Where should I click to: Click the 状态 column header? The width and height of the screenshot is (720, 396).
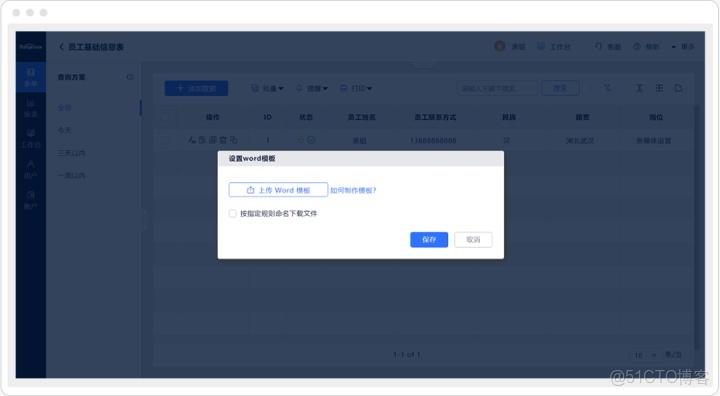point(306,117)
